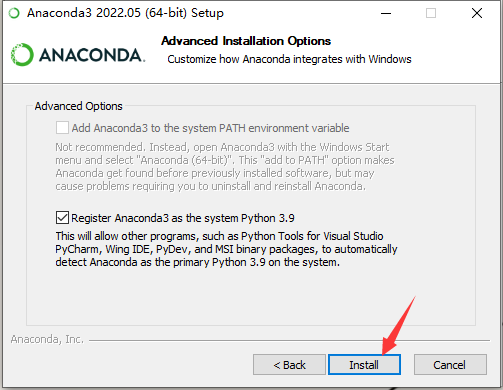Enable the Add Anaconda3 to PATH checkbox
Screen dimensions: 503x390
[62, 128]
